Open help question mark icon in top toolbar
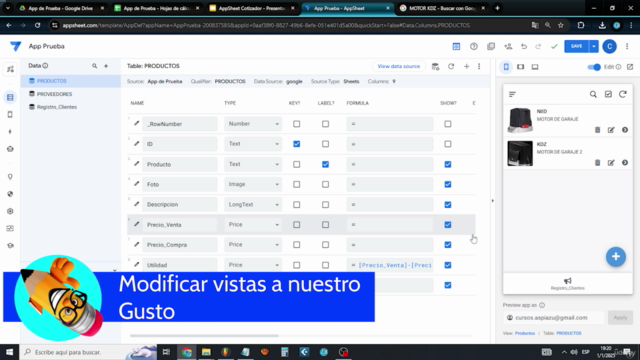Screen dimensions: 640x360 (473, 47)
